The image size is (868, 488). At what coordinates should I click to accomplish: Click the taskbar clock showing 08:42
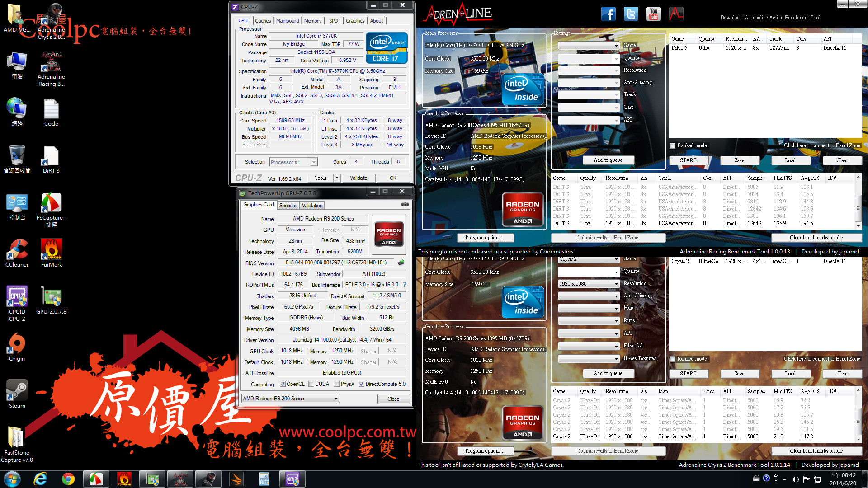pos(843,479)
